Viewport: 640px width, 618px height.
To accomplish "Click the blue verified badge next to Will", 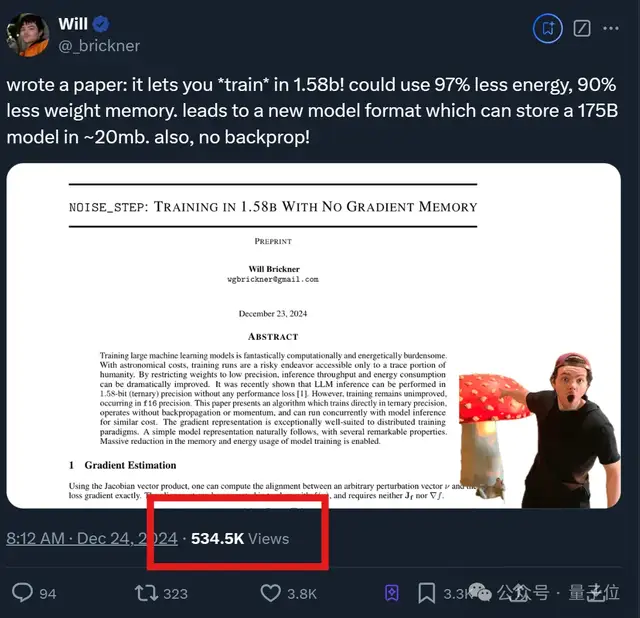I will click(101, 24).
